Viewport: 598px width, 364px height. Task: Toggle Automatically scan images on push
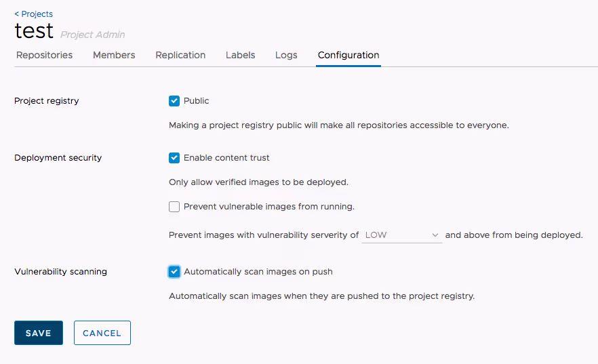pos(174,272)
